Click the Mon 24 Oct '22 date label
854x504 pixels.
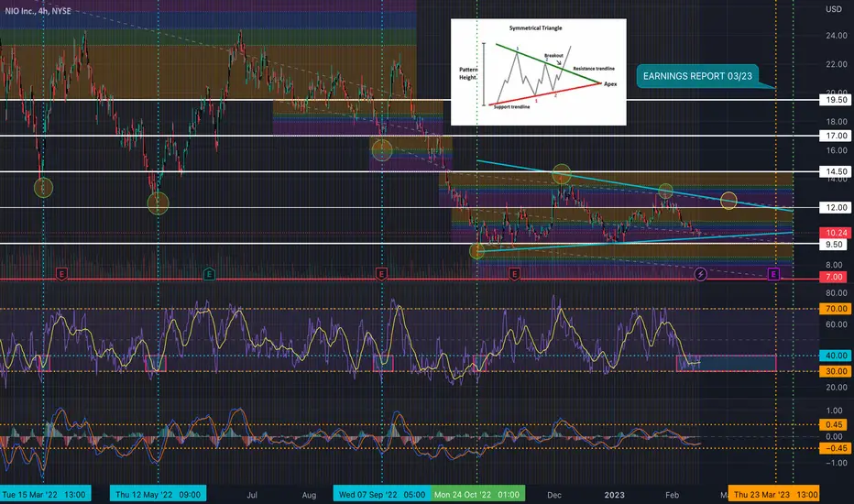point(477,494)
